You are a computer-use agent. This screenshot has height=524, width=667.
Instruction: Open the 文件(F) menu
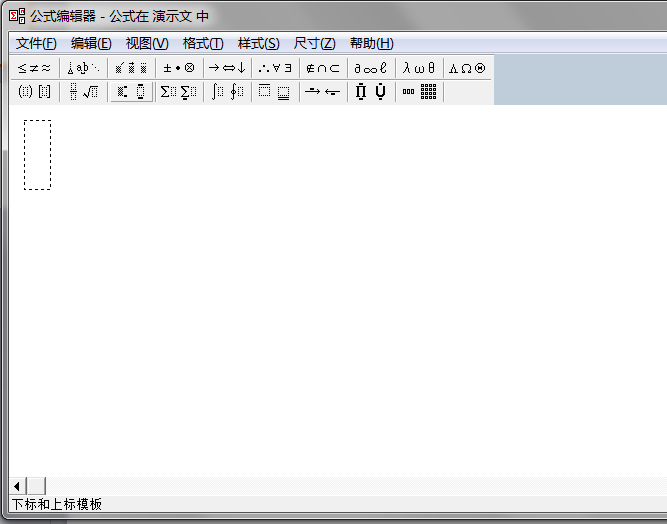36,43
